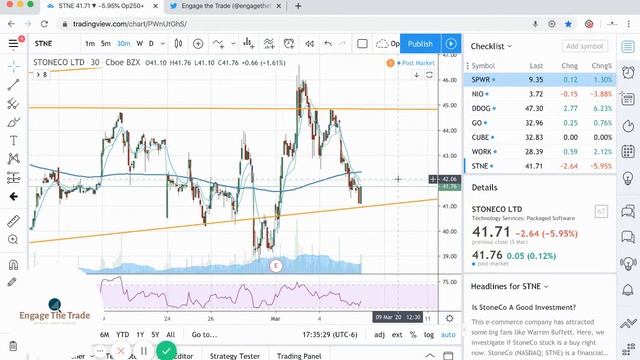Select the YTD date range
Image resolution: width=640 pixels, height=360 pixels.
122,335
